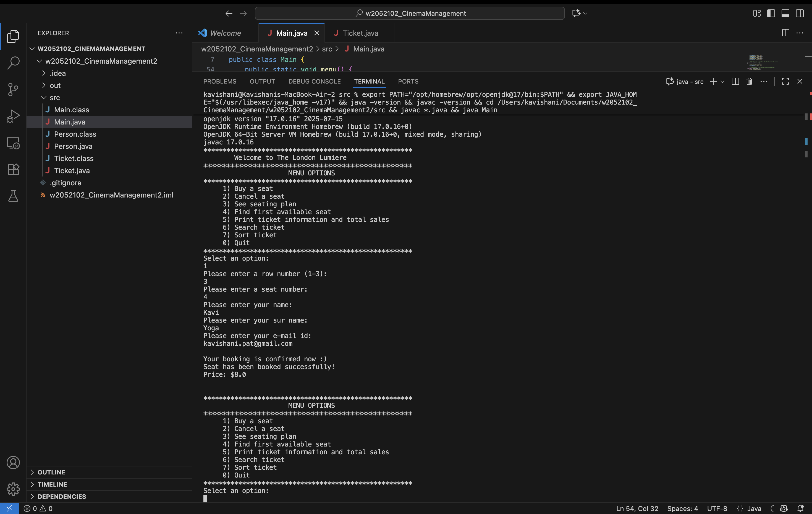The width and height of the screenshot is (812, 514).
Task: Open the Search view in activity bar
Action: point(13,63)
